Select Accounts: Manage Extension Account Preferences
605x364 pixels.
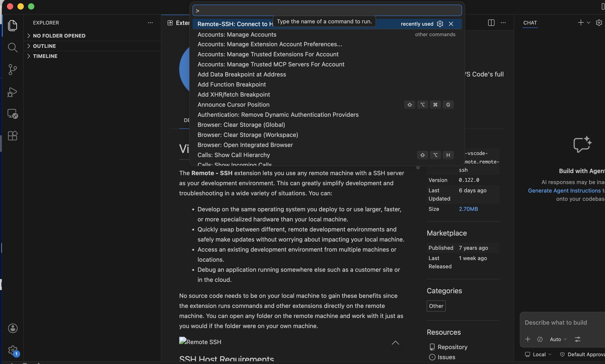(x=327, y=44)
